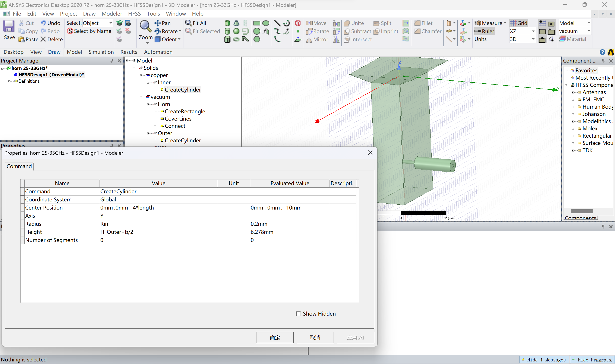Select the Command tab in Properties dialog
This screenshot has height=364, width=615.
tap(19, 166)
